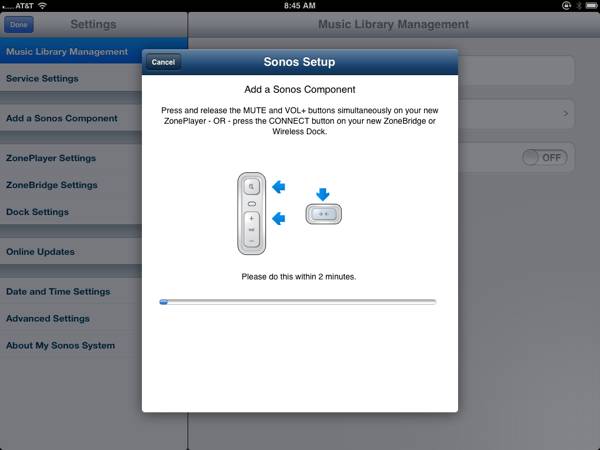The height and width of the screenshot is (450, 600).
Task: Open ZonePlayer Settings
Action: [x=71, y=158]
